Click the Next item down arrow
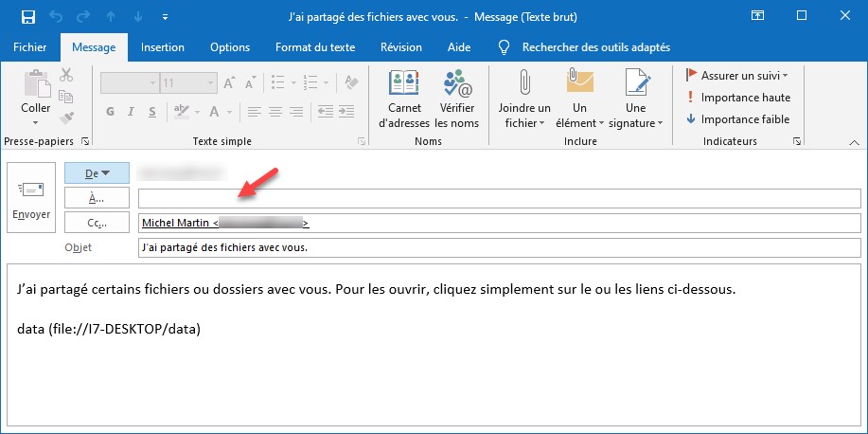The height and width of the screenshot is (434, 868). [138, 17]
